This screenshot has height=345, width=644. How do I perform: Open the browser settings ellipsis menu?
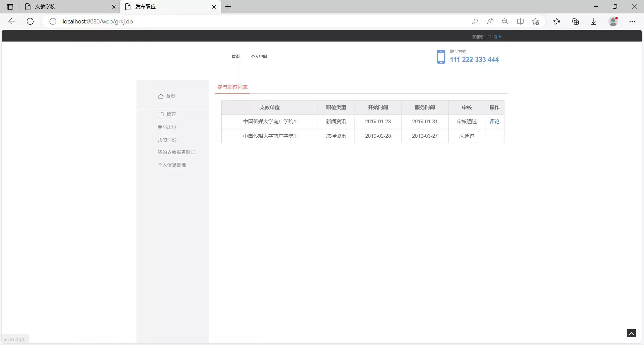[632, 21]
